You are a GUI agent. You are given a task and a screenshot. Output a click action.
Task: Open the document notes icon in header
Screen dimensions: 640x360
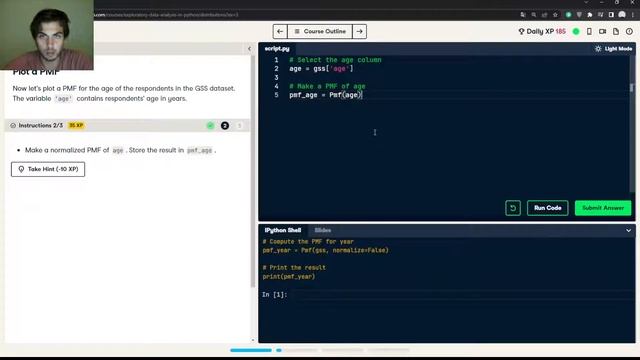tap(616, 31)
